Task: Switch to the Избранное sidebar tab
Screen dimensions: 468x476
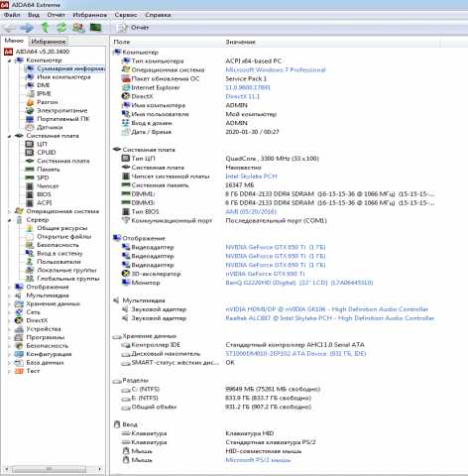Action: pos(49,42)
